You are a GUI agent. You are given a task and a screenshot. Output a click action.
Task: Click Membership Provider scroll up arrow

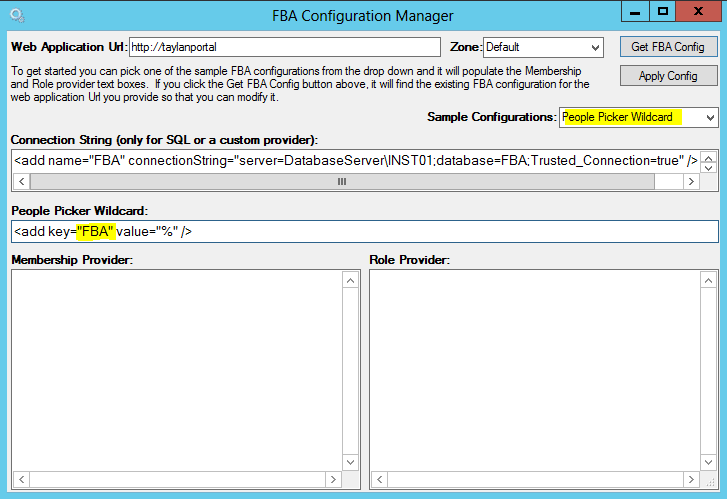pyautogui.click(x=351, y=280)
